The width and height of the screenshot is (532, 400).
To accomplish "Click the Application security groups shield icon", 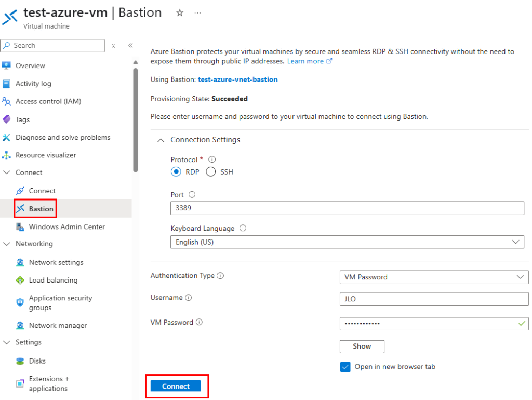I will click(20, 303).
